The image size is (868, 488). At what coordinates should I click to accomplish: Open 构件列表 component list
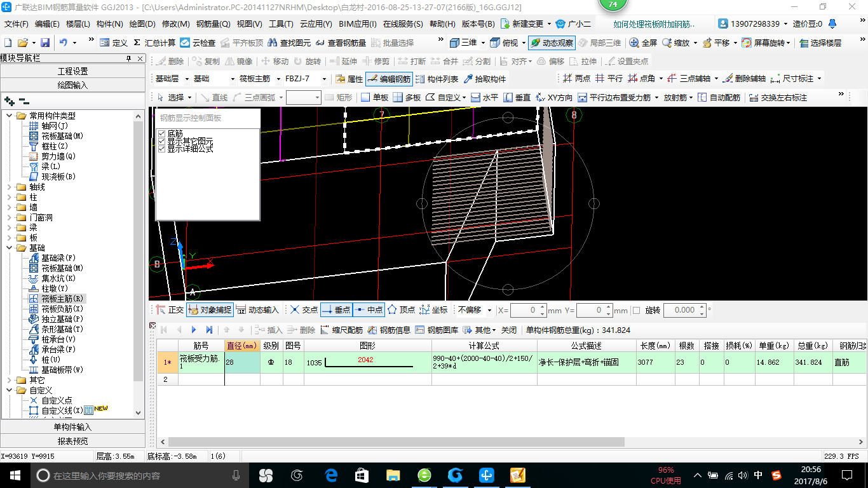[x=437, y=79]
